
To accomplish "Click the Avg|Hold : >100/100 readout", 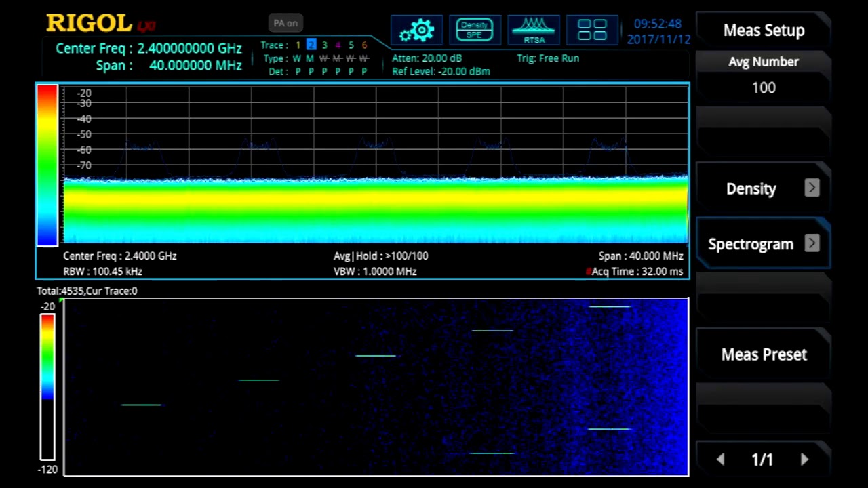I will 380,256.
